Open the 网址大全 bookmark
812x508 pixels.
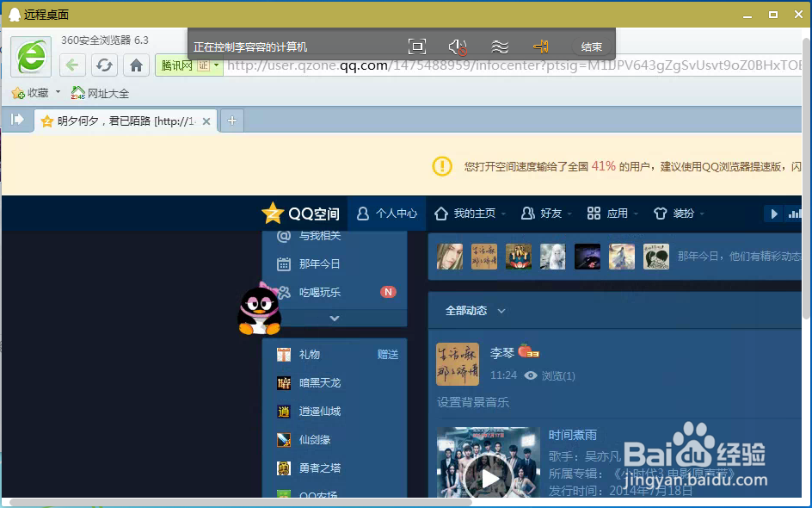click(100, 93)
